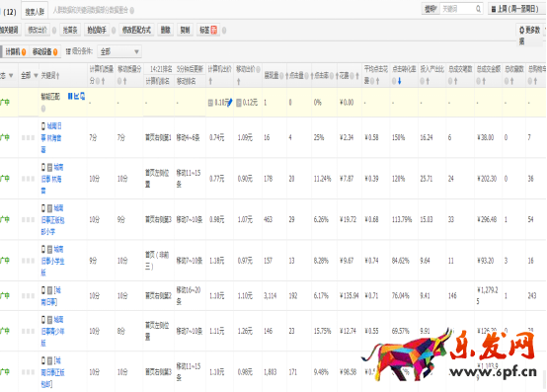Image resolution: width=547 pixels, height=392 pixels.
Task: Click the sort arrow under 花费 column
Action: point(357,75)
